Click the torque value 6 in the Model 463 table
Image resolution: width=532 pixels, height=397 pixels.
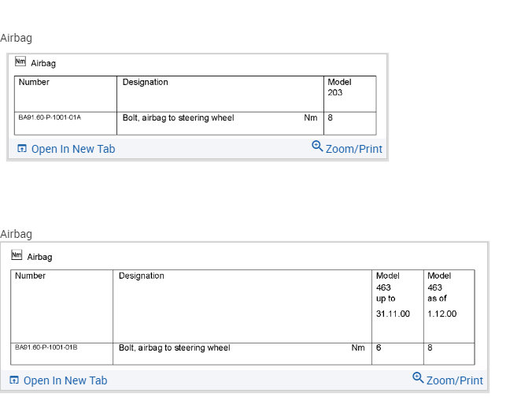coord(379,347)
